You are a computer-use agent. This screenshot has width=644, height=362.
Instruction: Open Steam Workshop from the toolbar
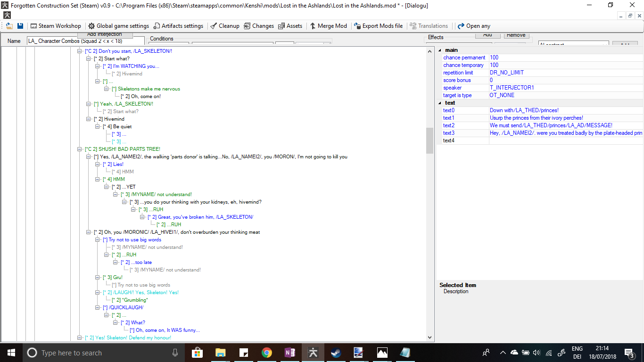pos(56,26)
